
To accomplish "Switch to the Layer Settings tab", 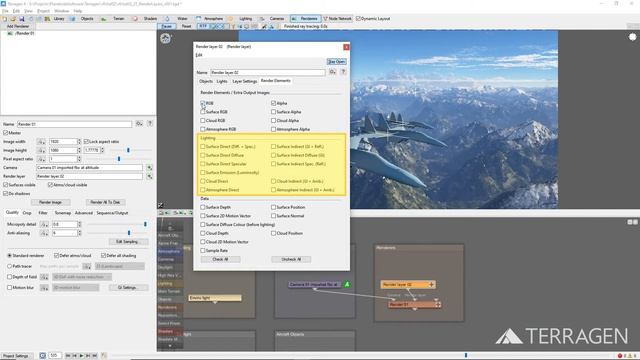I will coord(244,81).
